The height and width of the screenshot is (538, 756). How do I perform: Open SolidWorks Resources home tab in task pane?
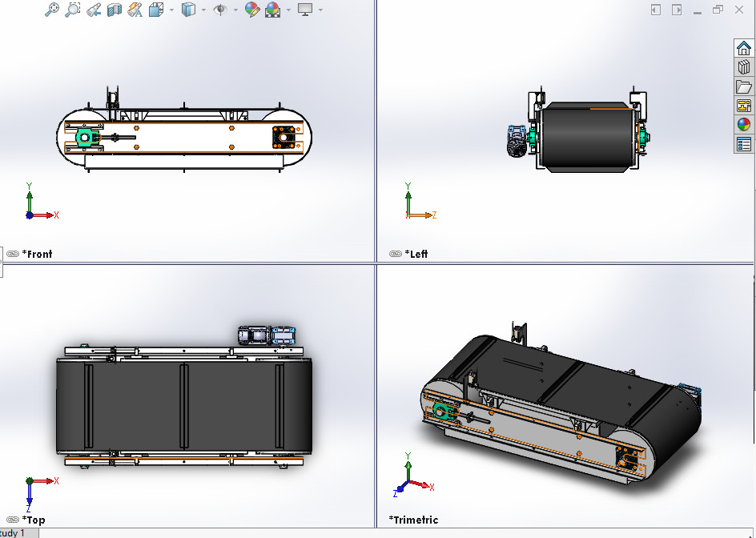tap(743, 48)
